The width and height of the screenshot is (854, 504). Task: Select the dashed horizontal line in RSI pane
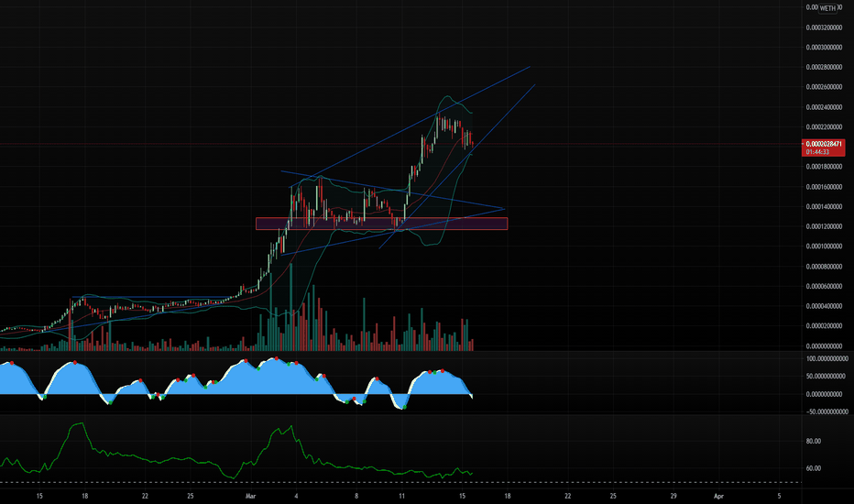pyautogui.click(x=400, y=483)
